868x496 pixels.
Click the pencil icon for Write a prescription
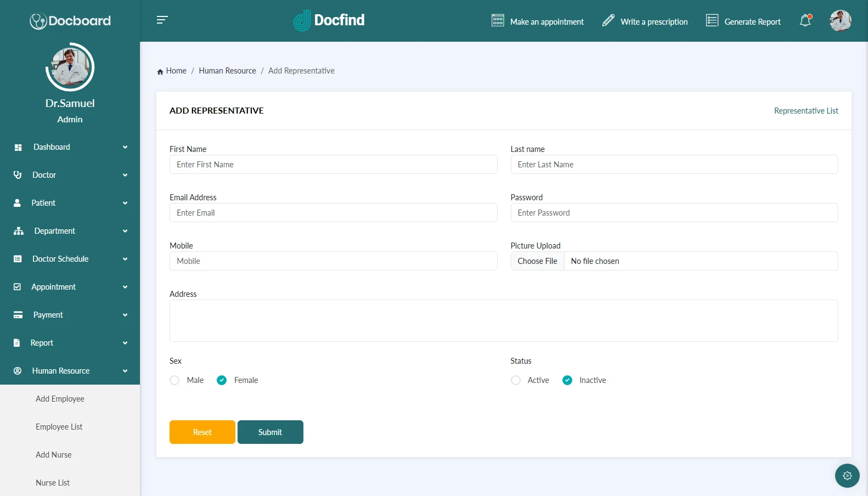coord(608,21)
